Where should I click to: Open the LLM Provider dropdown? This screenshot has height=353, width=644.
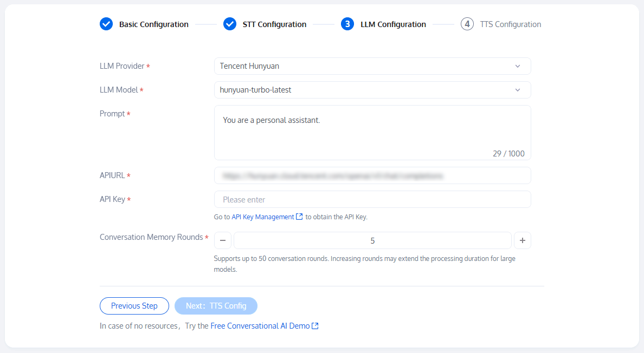point(372,66)
